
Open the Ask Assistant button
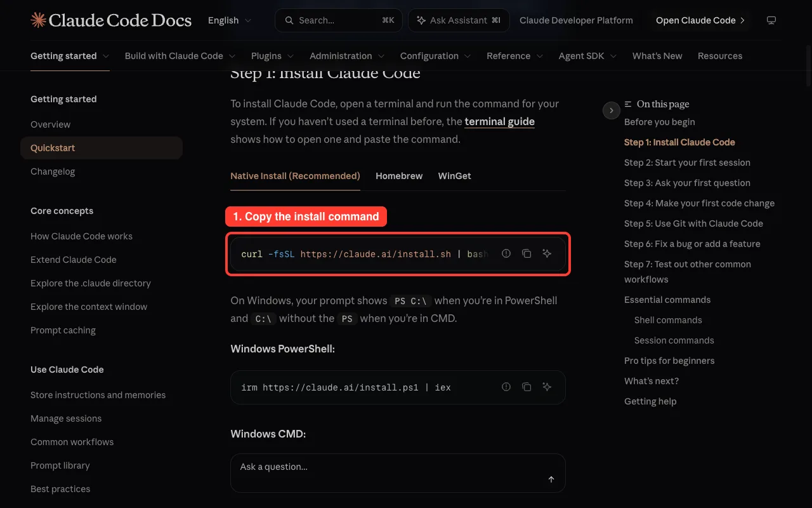[x=459, y=20]
